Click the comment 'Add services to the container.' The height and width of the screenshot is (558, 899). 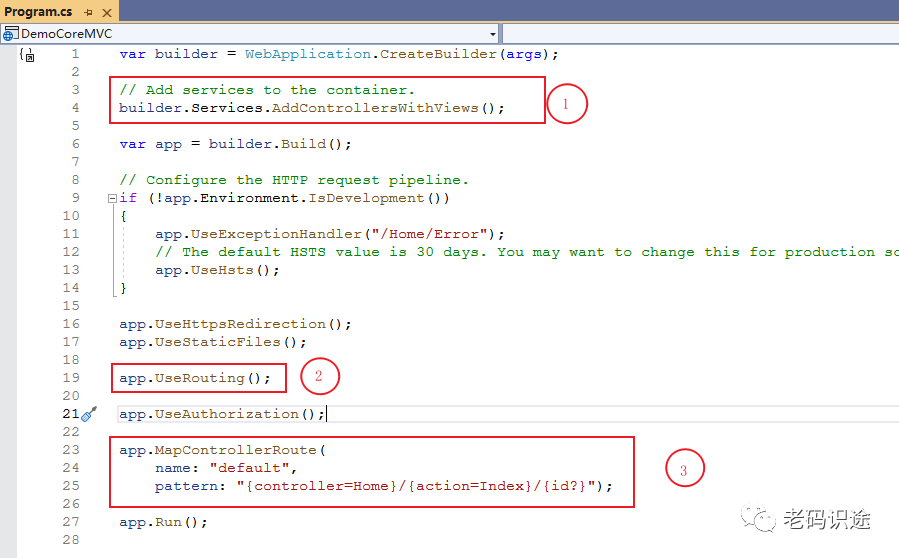[267, 90]
